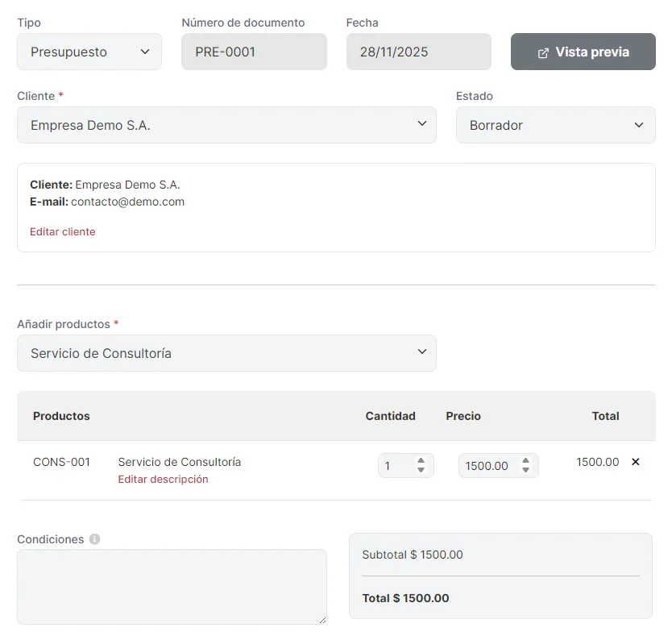Click the Precio number input showing 1500.00

(487, 466)
